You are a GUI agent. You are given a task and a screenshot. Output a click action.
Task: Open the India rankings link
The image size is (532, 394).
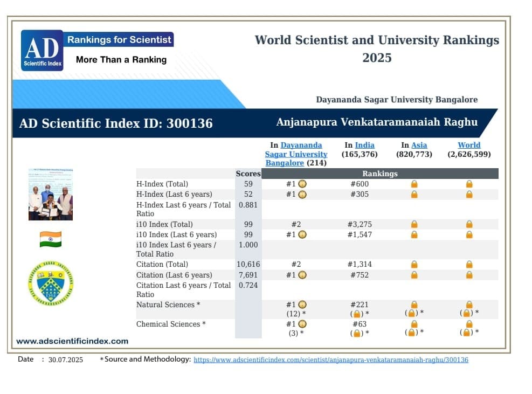point(364,145)
